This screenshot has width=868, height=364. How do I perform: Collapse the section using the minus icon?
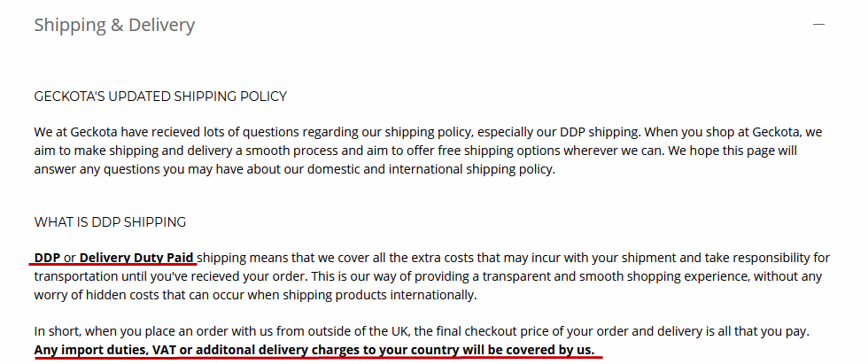pyautogui.click(x=819, y=26)
